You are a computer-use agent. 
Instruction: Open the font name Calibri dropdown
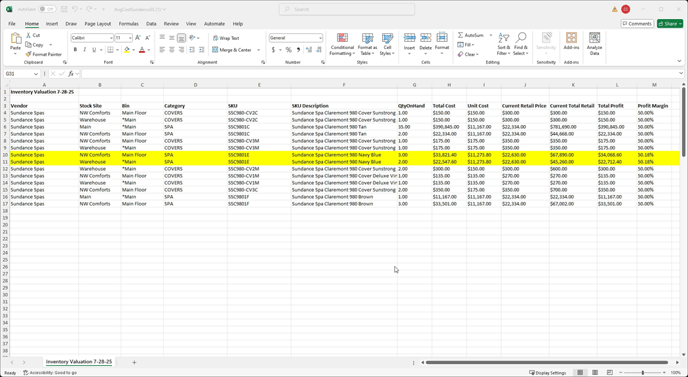click(x=111, y=38)
